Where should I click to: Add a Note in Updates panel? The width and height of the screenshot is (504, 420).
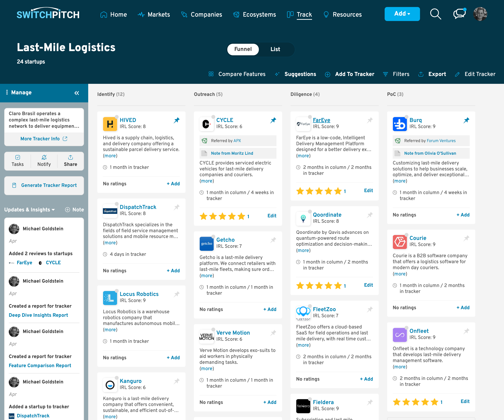click(74, 209)
